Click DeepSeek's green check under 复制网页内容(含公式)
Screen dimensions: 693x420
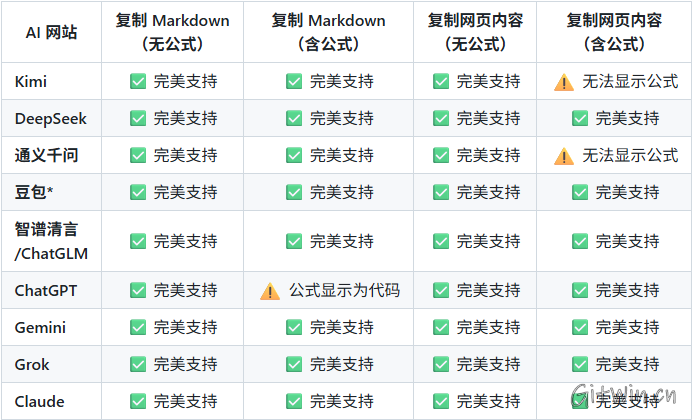point(580,119)
